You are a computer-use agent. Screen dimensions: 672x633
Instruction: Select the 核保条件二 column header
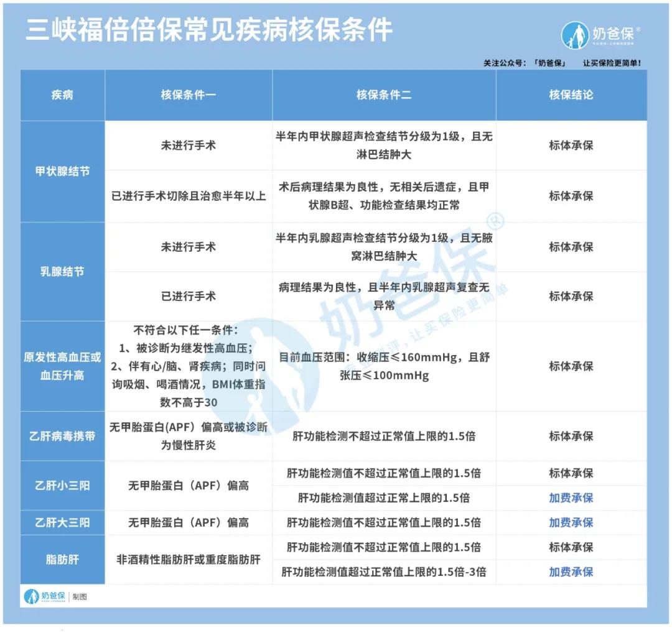(x=384, y=95)
